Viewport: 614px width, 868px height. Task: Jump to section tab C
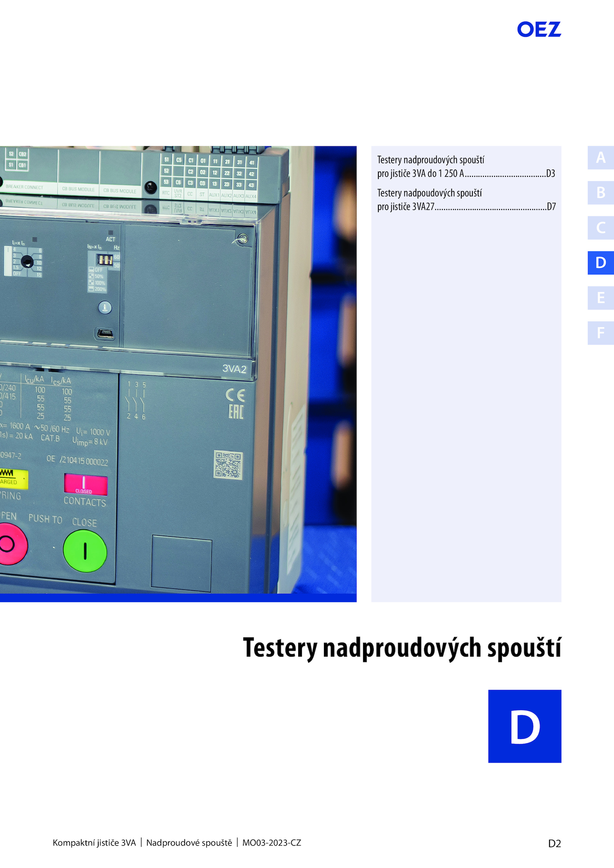tap(601, 228)
